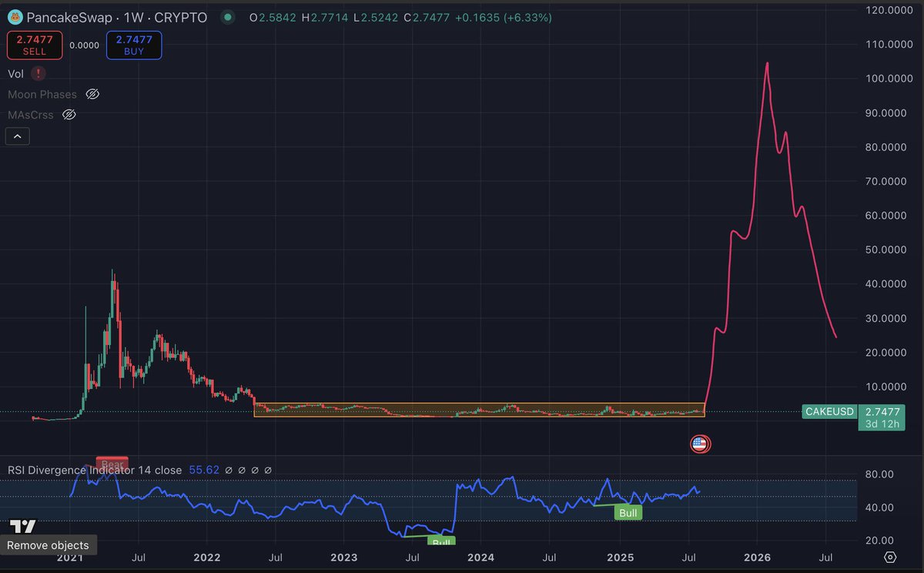Viewport: 924px width, 573px height.
Task: Click the CAKEUSD price label on axis
Action: 829,411
